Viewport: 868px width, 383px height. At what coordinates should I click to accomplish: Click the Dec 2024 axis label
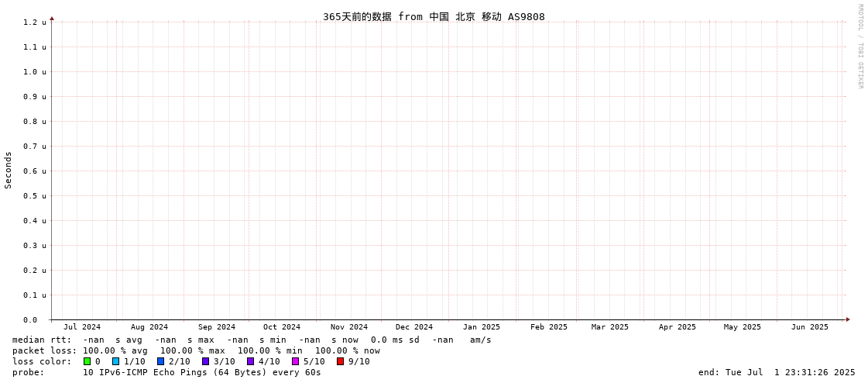tap(414, 327)
